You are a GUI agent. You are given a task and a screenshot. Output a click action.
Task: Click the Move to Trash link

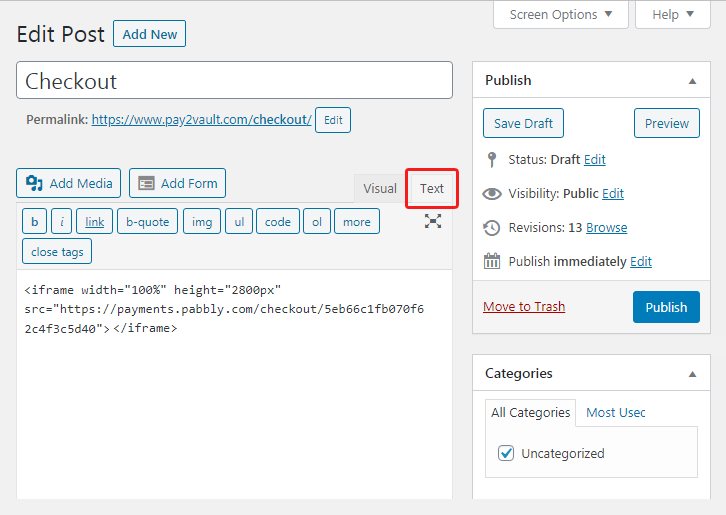click(x=524, y=306)
